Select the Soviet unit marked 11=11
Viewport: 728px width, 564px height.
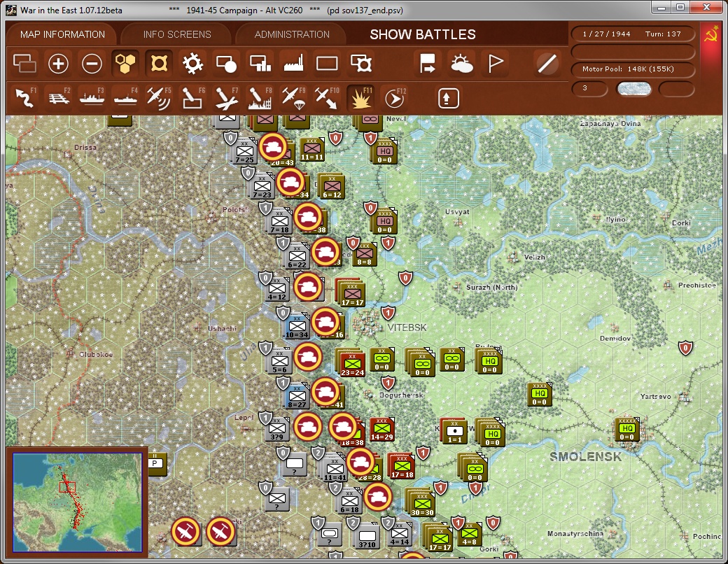click(312, 149)
